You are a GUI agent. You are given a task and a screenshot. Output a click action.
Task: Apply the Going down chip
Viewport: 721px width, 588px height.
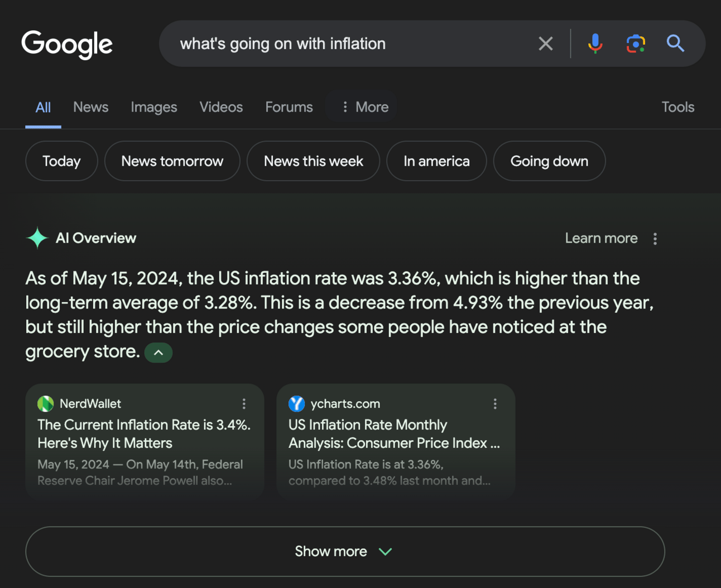point(549,161)
